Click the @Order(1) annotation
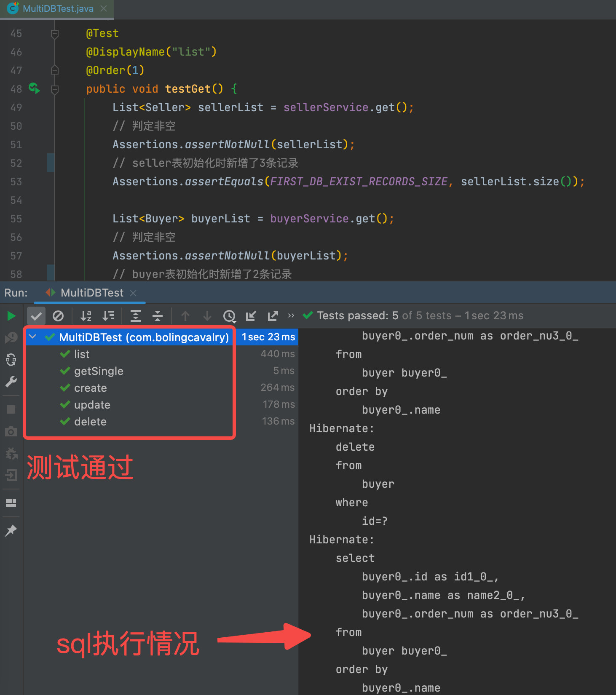Viewport: 616px width, 695px height. tap(115, 70)
